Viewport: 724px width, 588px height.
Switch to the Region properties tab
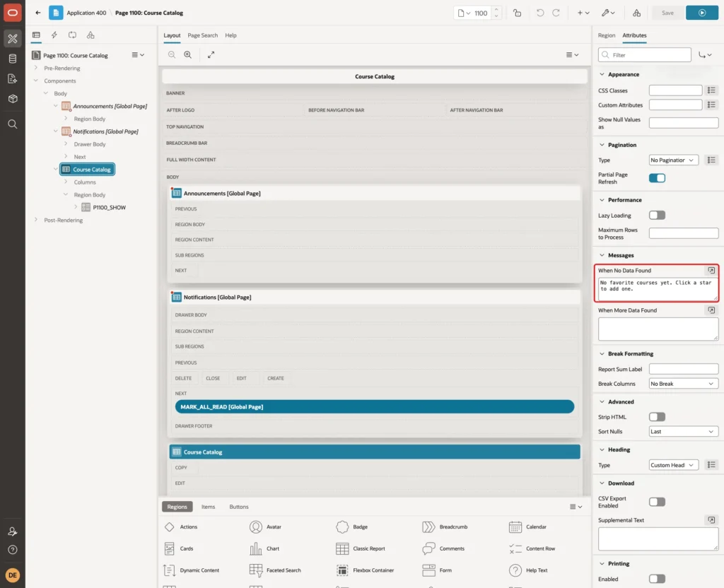tap(606, 35)
